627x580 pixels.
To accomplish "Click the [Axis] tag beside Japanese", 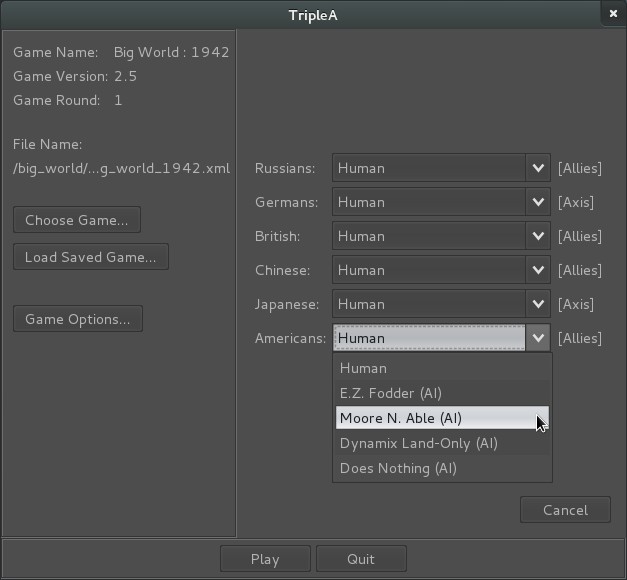I will (x=576, y=304).
